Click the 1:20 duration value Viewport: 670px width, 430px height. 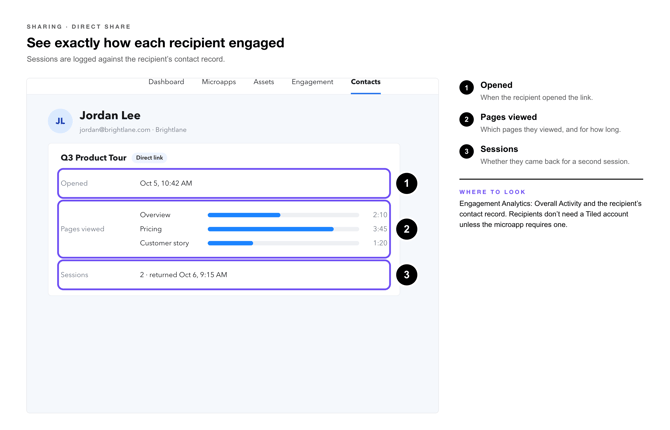pos(380,243)
